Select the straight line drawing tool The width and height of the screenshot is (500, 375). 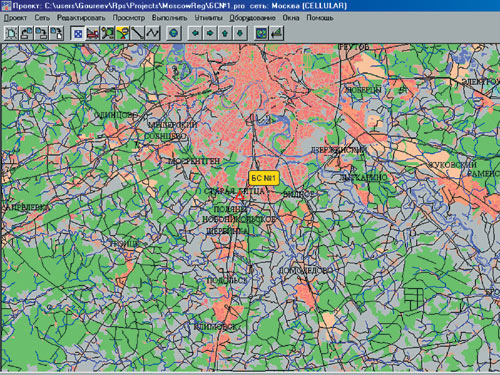point(137,33)
